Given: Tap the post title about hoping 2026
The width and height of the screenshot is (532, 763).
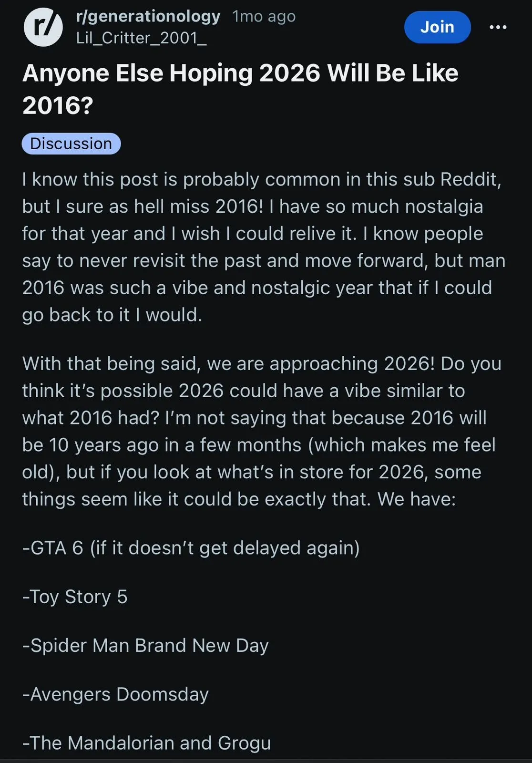Looking at the screenshot, I should 240,73.
